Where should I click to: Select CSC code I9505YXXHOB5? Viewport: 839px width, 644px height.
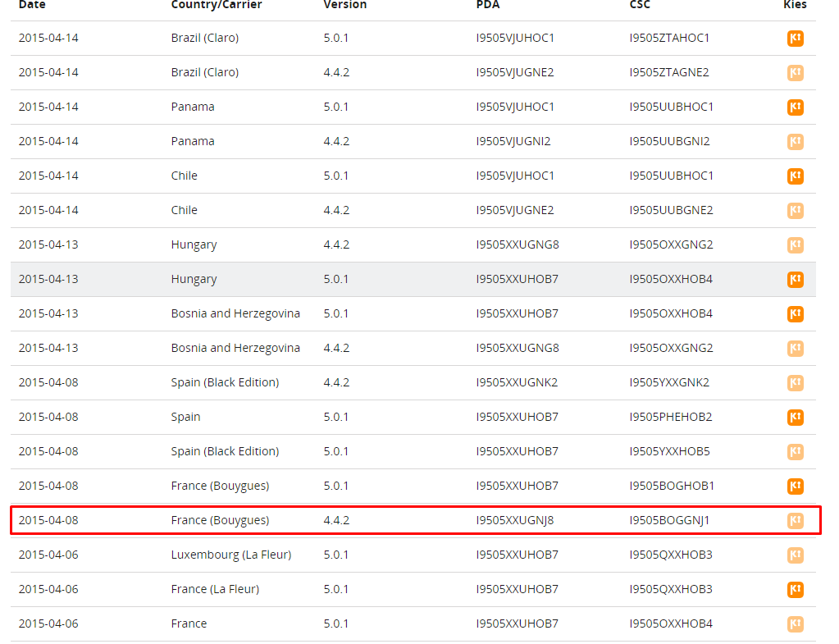tap(669, 451)
